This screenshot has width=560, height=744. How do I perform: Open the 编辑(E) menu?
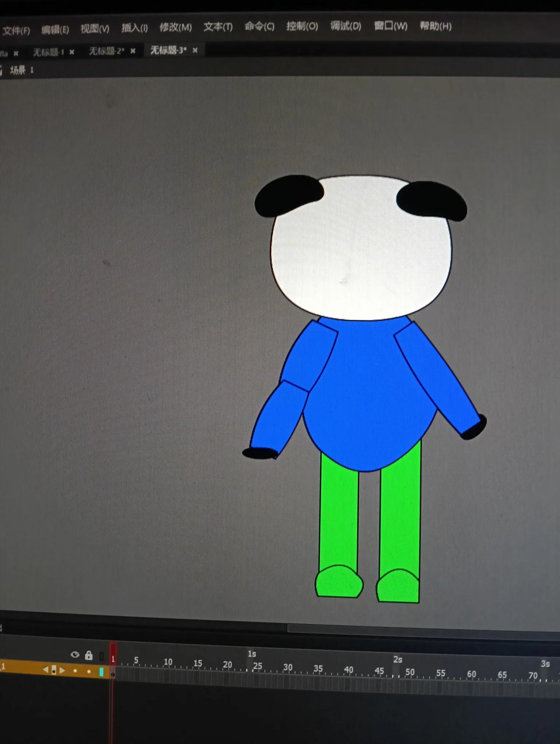(55, 30)
